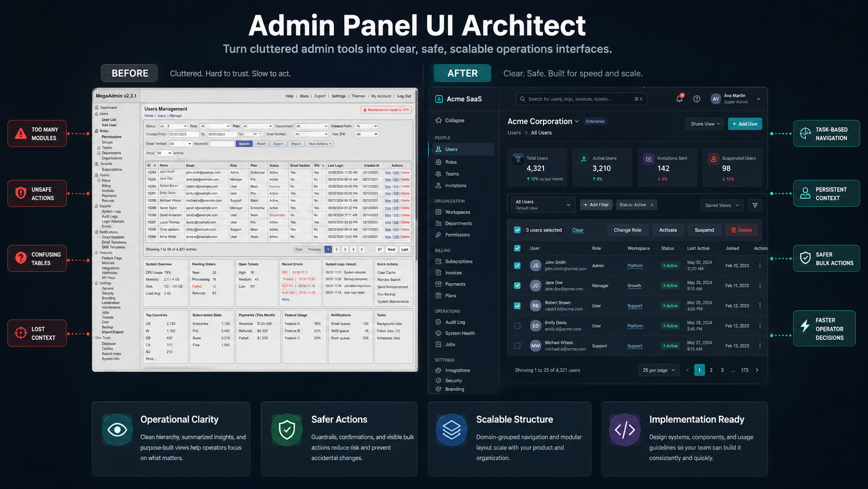Viewport: 868px width, 489px height.
Task: Go to page 2 of users
Action: pyautogui.click(x=711, y=370)
